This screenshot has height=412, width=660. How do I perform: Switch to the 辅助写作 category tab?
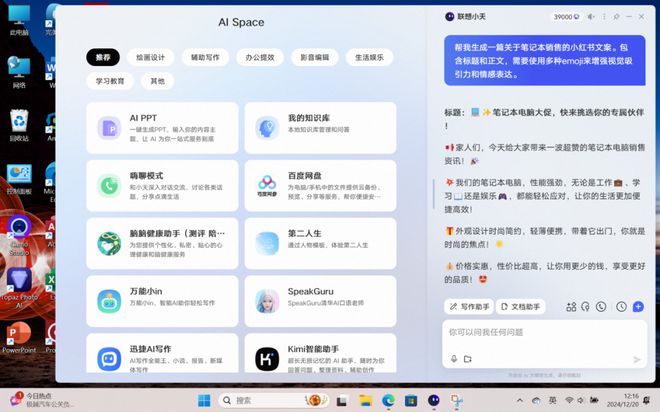coord(205,57)
